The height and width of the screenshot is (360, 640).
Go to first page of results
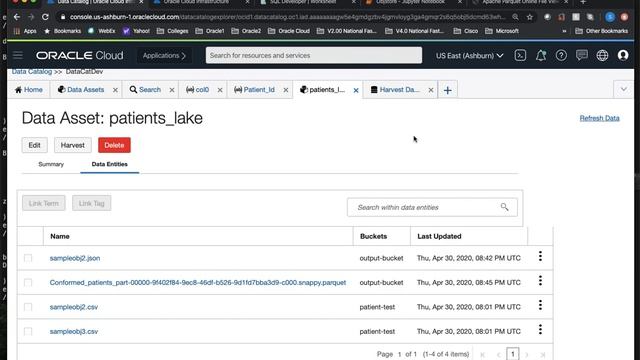[483, 354]
